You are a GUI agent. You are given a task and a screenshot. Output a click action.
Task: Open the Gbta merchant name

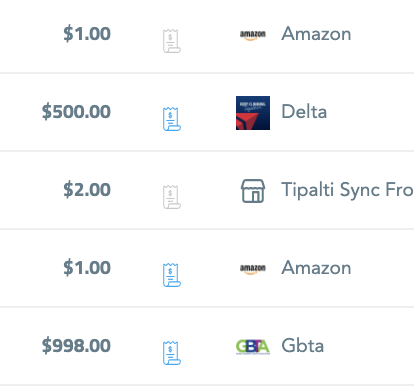[303, 346]
